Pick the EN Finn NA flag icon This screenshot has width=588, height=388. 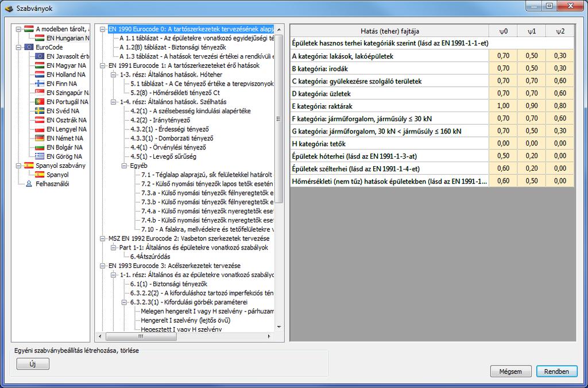[40, 84]
